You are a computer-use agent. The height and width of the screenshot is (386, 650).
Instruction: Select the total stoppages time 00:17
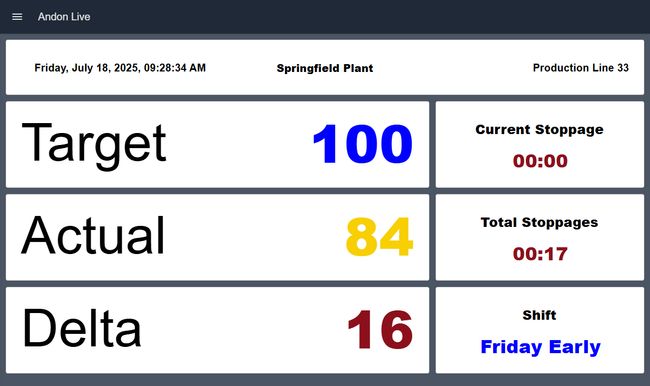click(x=540, y=254)
